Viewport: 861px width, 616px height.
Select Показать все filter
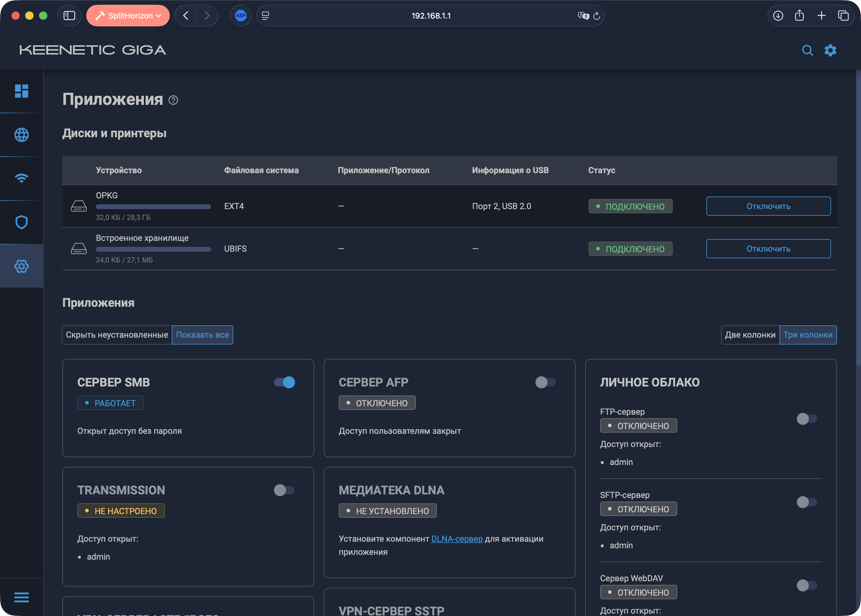click(x=203, y=335)
